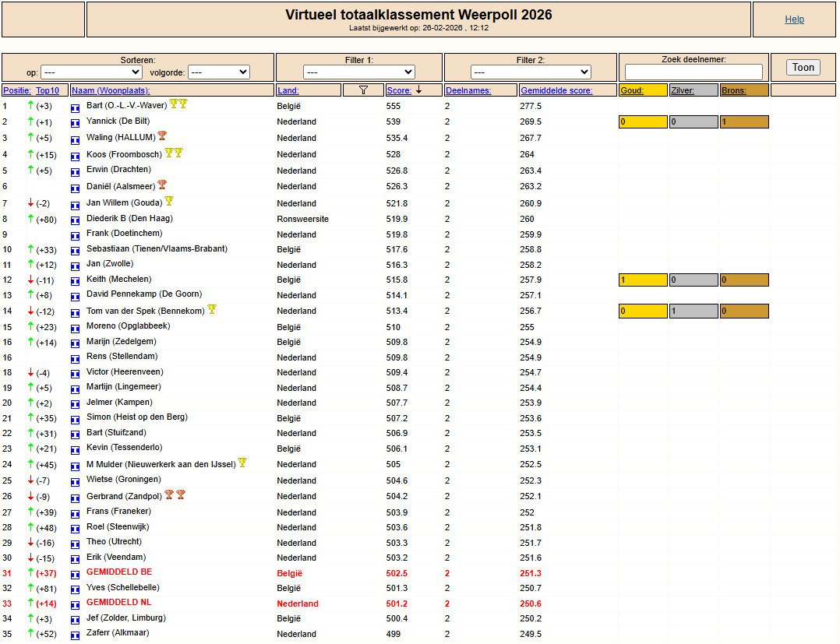Click the filter funnel icon beside Land
840x644 pixels.
click(x=363, y=90)
